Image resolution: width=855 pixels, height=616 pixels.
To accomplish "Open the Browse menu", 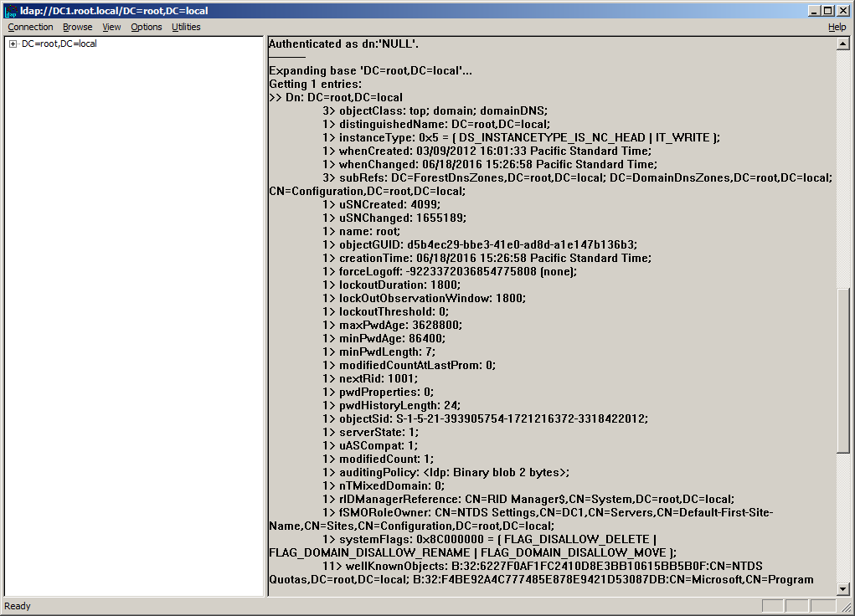I will click(x=77, y=27).
